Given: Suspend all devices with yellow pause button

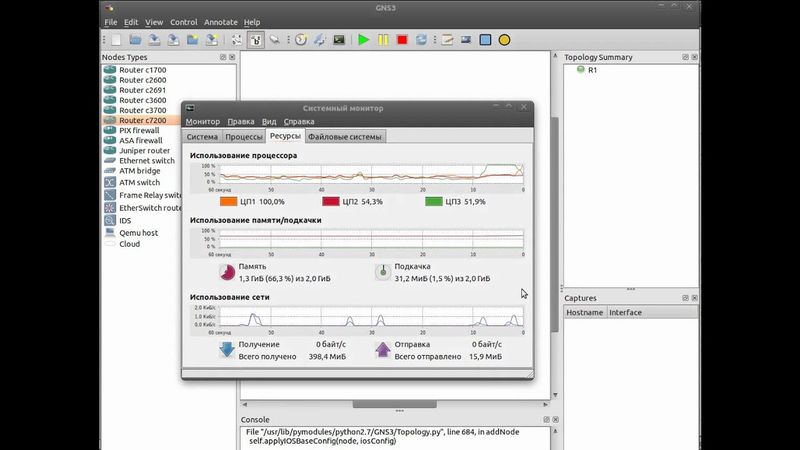Looking at the screenshot, I should point(383,40).
